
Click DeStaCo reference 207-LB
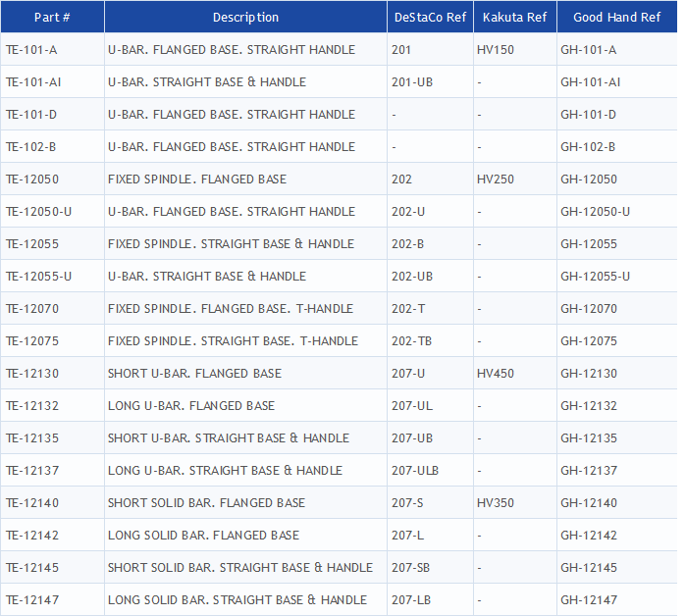click(411, 599)
